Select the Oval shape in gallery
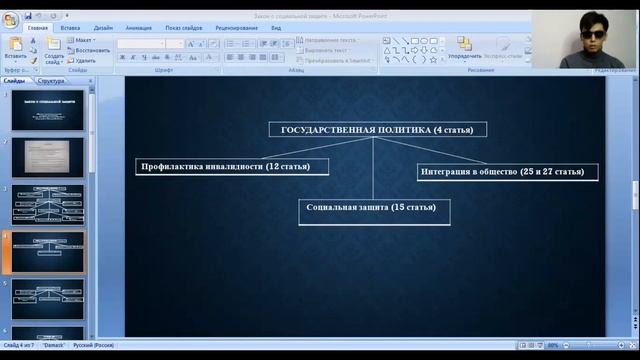Viewport: 640px width, 360px height. tap(424, 41)
